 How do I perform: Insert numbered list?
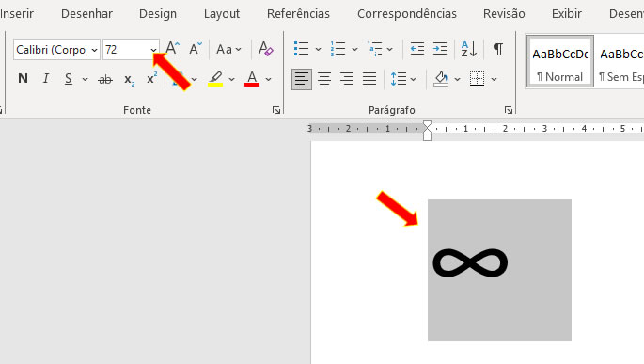pyautogui.click(x=338, y=49)
